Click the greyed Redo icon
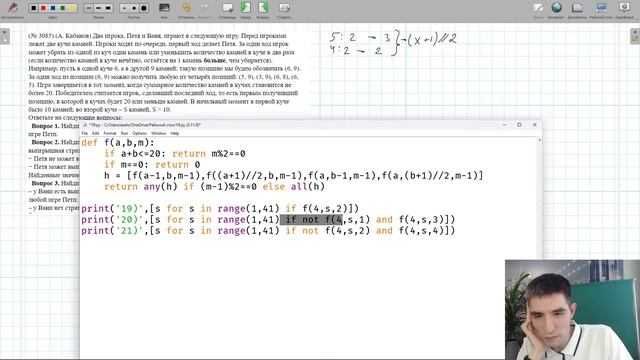This screenshot has width=640, height=360. [204, 7]
